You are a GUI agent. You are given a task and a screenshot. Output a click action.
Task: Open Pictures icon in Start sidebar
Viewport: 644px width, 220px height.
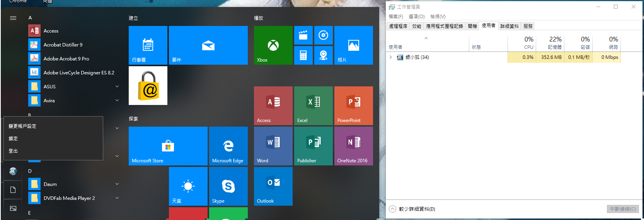(x=13, y=208)
